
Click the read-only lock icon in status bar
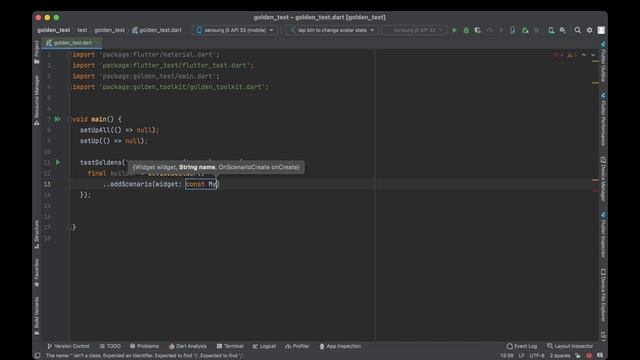[578, 356]
